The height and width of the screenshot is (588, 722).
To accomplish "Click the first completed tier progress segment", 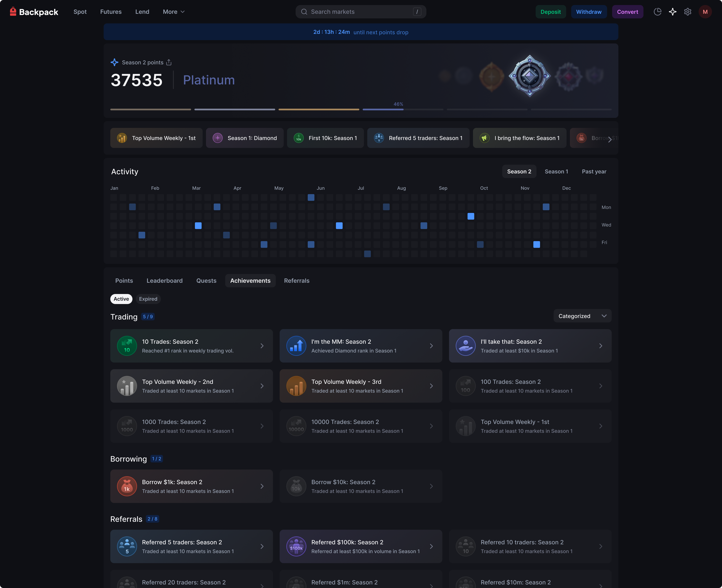I will click(151, 109).
